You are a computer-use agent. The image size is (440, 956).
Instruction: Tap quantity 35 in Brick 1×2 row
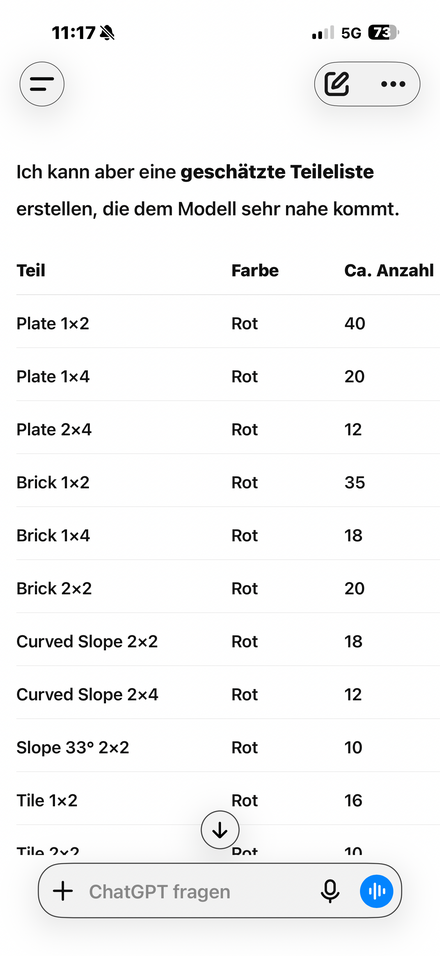click(x=355, y=483)
